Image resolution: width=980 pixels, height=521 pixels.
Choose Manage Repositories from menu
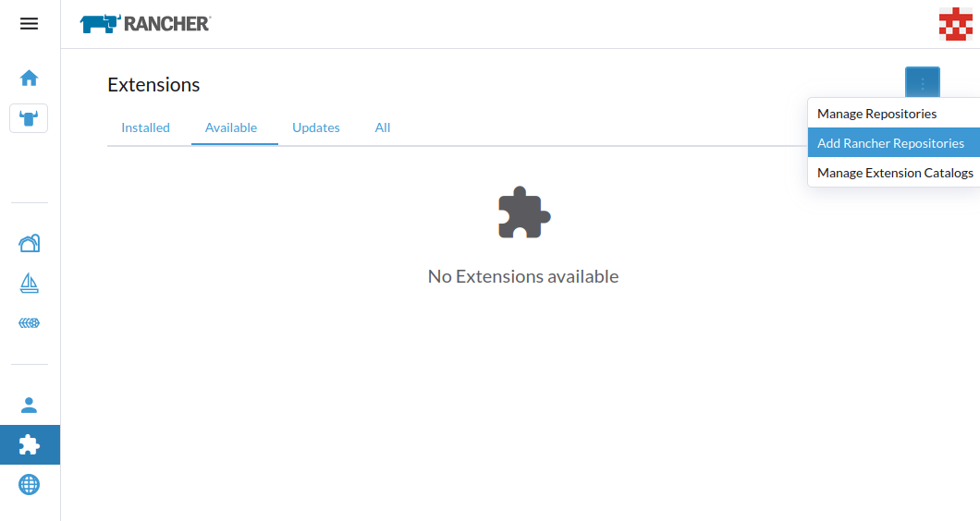point(876,114)
